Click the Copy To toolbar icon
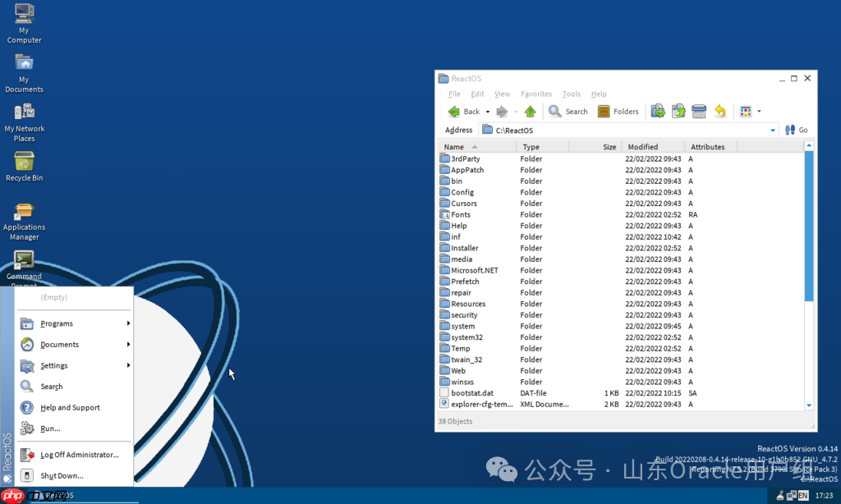 pos(678,111)
